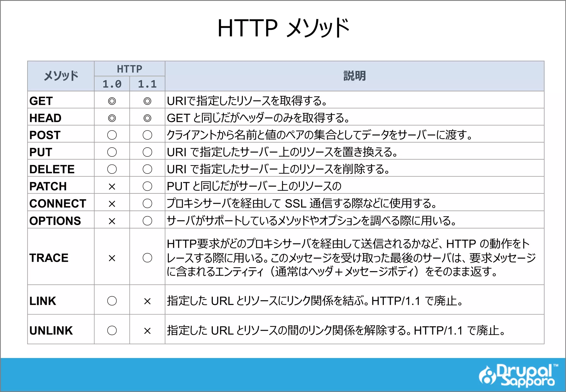Click the LINK row HTTP 1.0 circle
This screenshot has width=566, height=392.
(112, 301)
